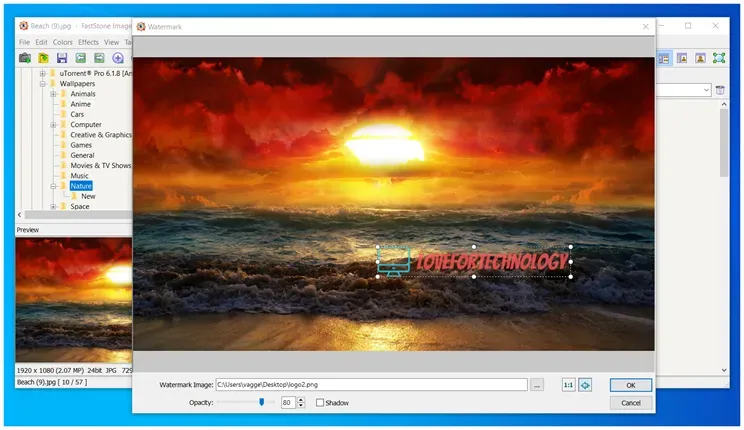Select the Cars folder
744x430 pixels.
point(77,114)
